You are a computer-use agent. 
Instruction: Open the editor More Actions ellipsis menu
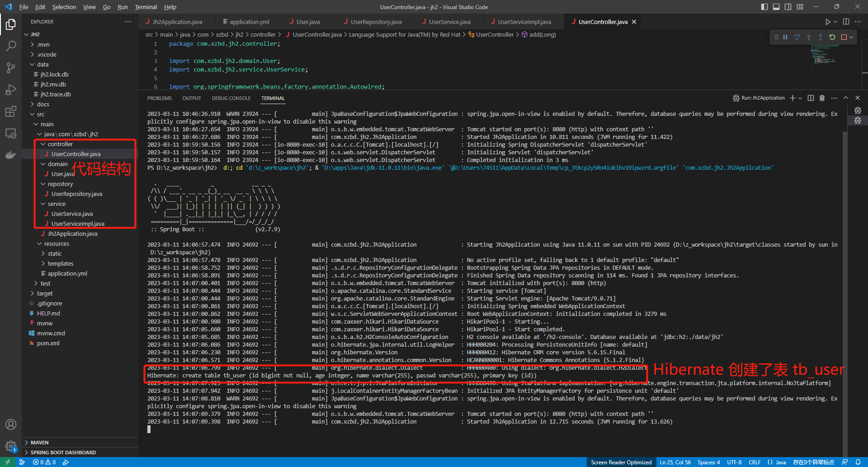point(858,22)
